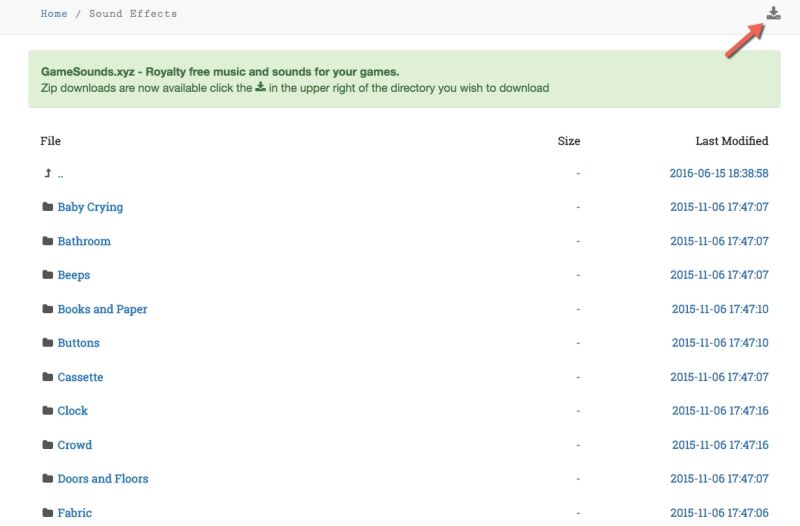
Task: Open the Fabric folder
Action: tap(75, 513)
